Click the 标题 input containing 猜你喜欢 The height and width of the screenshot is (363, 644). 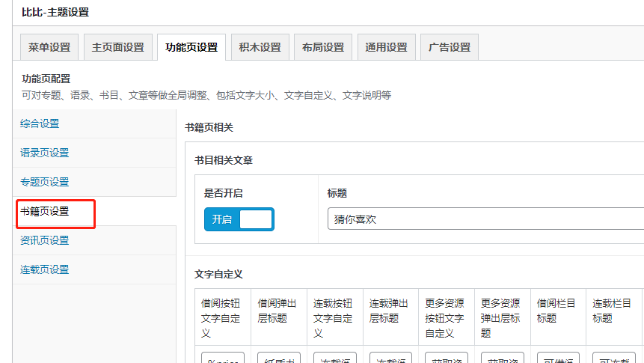point(485,219)
